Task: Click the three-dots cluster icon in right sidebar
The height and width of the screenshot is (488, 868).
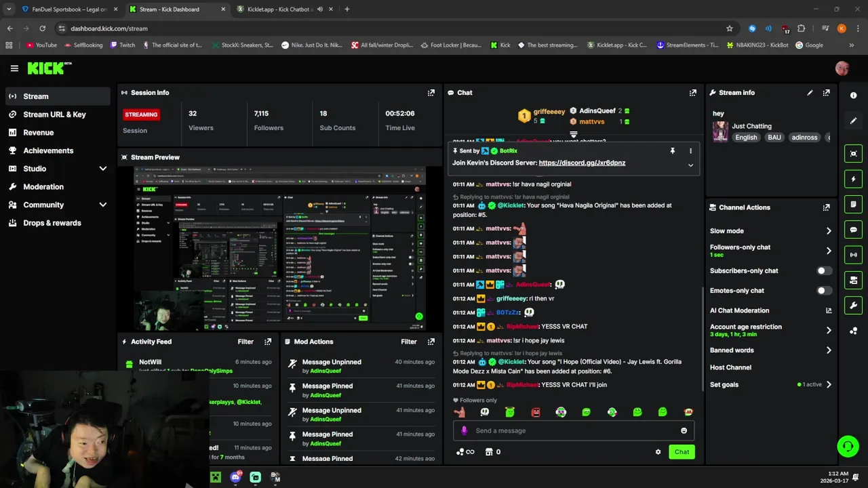Action: [854, 331]
